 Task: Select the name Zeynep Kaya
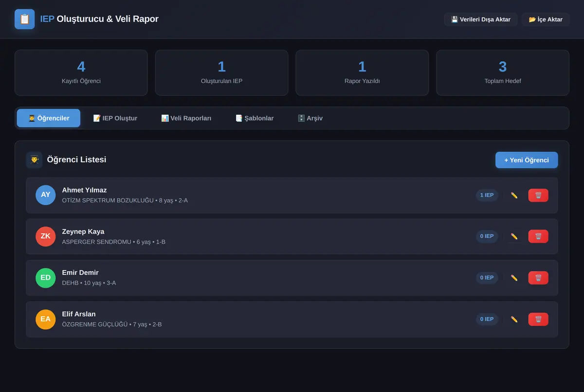pyautogui.click(x=83, y=232)
